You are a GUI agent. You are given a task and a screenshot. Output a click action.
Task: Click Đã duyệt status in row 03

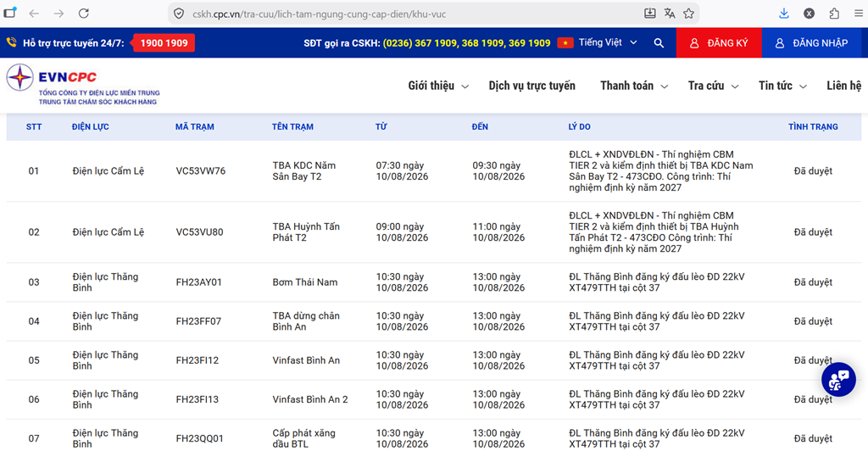click(813, 282)
